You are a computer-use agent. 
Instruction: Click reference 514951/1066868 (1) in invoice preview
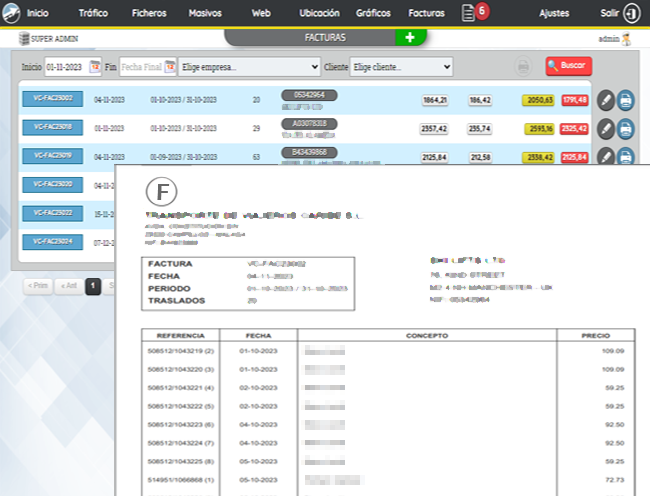pyautogui.click(x=181, y=480)
